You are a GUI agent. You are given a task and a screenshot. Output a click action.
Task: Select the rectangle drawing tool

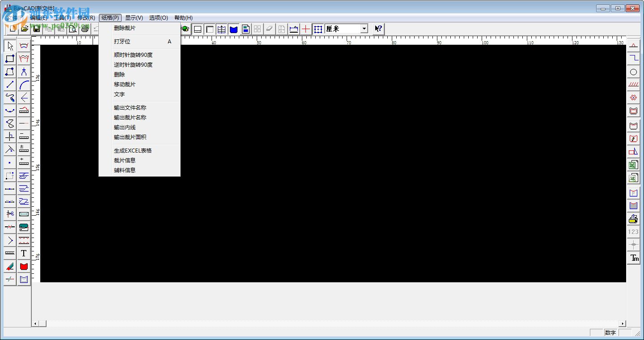pyautogui.click(x=10, y=59)
